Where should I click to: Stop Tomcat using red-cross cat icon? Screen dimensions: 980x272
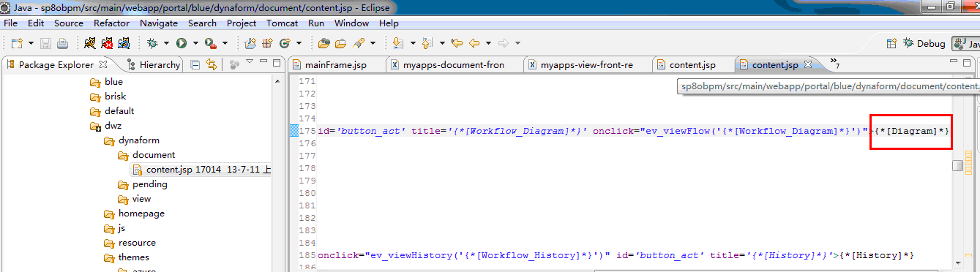[x=107, y=43]
